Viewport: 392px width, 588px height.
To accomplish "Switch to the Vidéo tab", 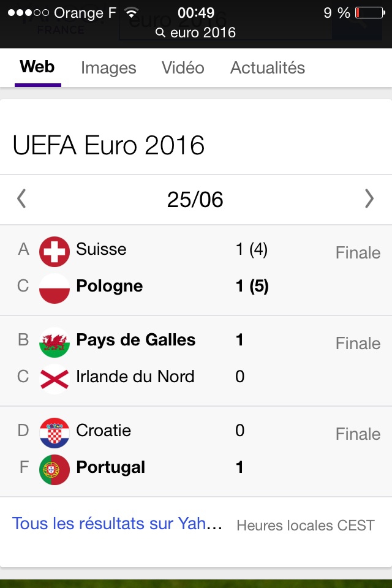I will [183, 68].
